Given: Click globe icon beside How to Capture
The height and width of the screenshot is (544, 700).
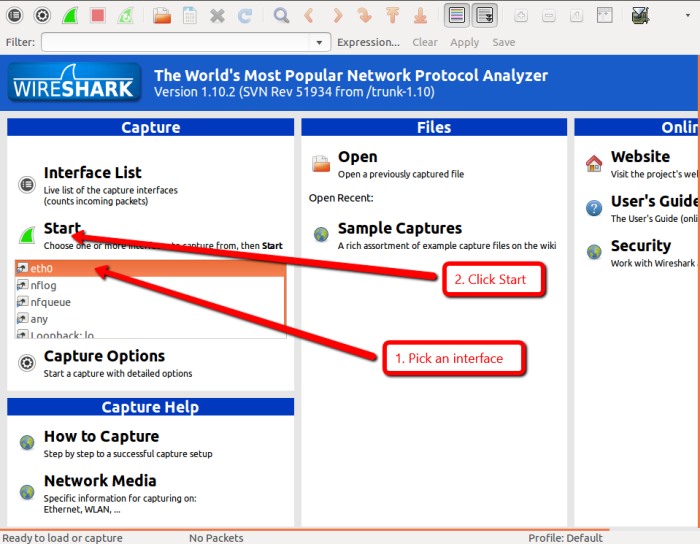Looking at the screenshot, I should [x=27, y=443].
